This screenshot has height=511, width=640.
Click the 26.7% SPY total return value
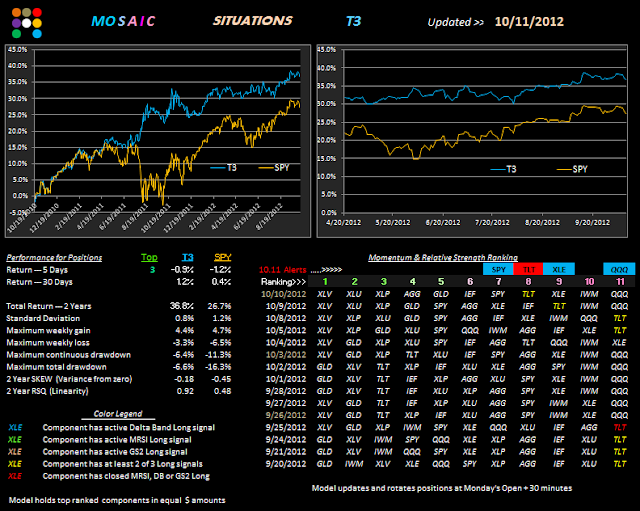coord(219,306)
